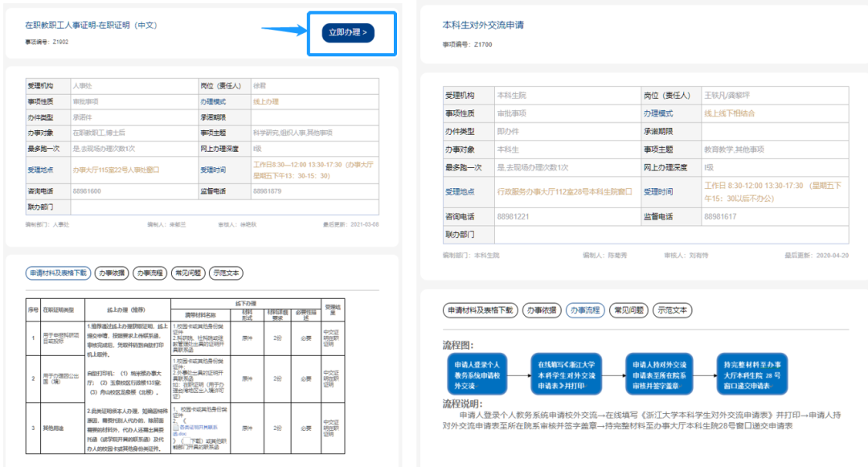The width and height of the screenshot is (868, 467).
Task: Click the blue arrow pointing at 立即办理
Action: pos(285,31)
